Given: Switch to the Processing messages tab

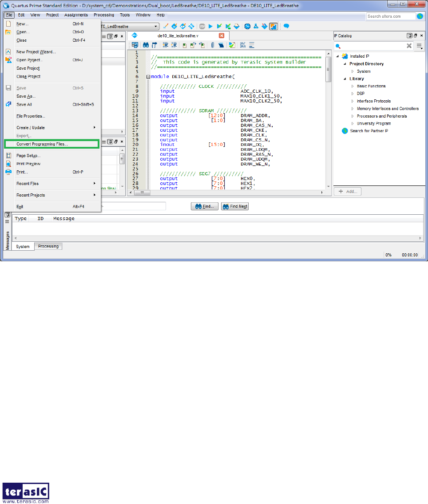Looking at the screenshot, I should [48, 246].
